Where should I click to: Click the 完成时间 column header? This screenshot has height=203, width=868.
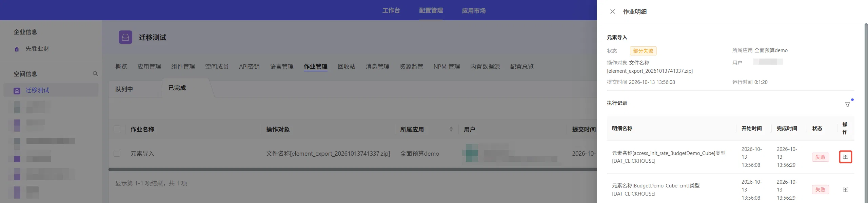click(x=787, y=129)
